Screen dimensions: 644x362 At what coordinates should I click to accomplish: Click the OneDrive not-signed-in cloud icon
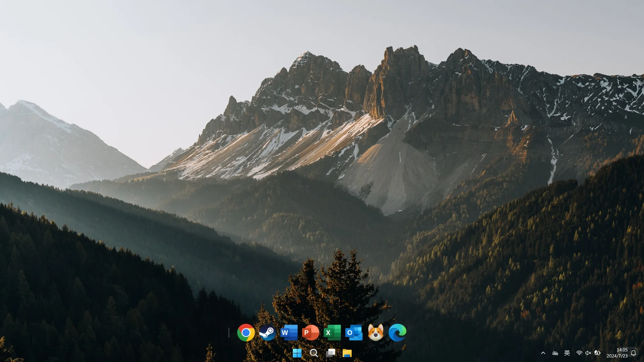tap(555, 353)
